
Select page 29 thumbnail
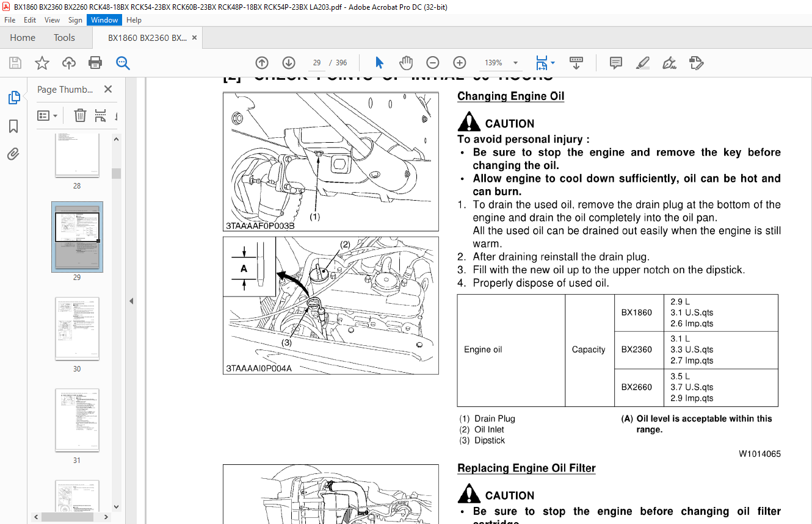[x=77, y=237]
